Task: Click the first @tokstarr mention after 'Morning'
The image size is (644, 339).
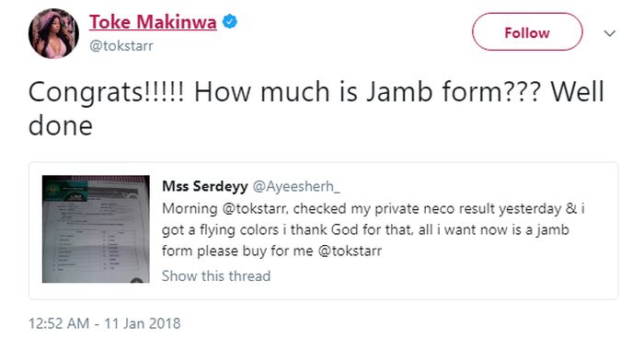Action: 254,208
